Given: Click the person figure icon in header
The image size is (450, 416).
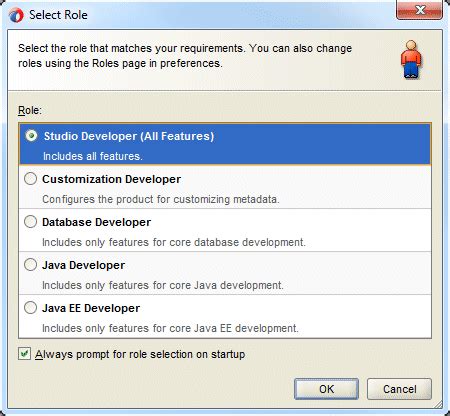Looking at the screenshot, I should click(x=411, y=59).
